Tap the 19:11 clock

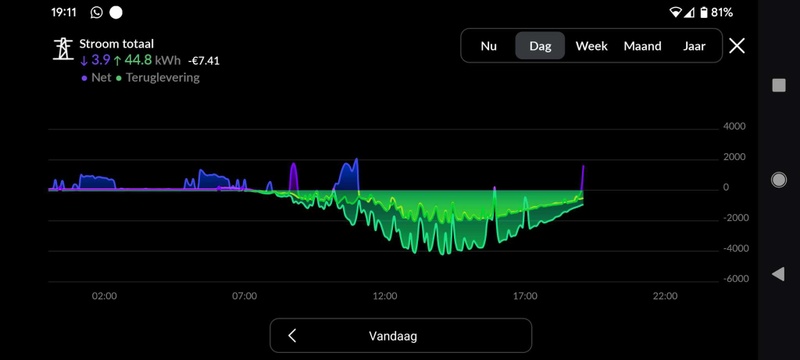pos(64,12)
